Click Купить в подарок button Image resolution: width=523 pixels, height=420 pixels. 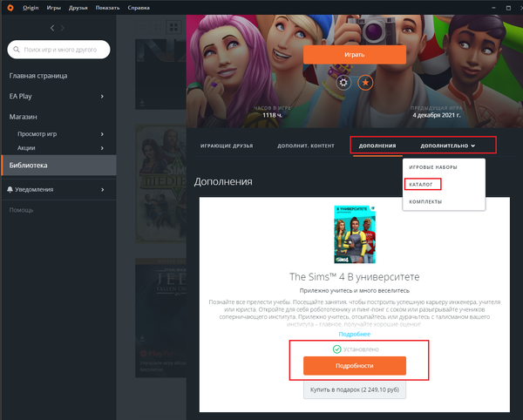point(355,390)
